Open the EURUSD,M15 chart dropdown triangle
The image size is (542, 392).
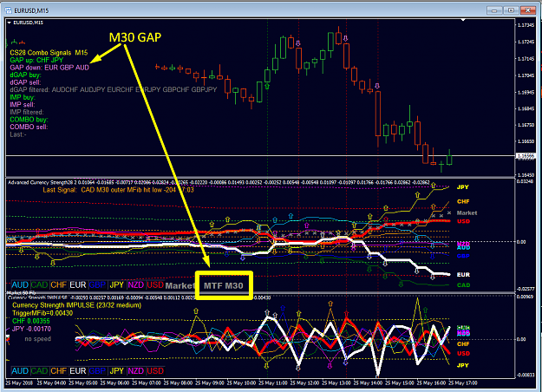tap(10, 23)
